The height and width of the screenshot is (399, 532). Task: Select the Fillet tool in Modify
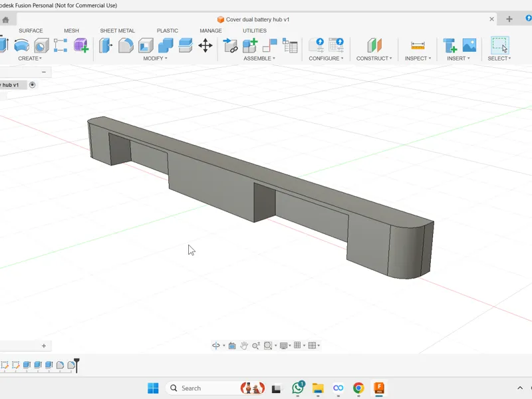(126, 45)
